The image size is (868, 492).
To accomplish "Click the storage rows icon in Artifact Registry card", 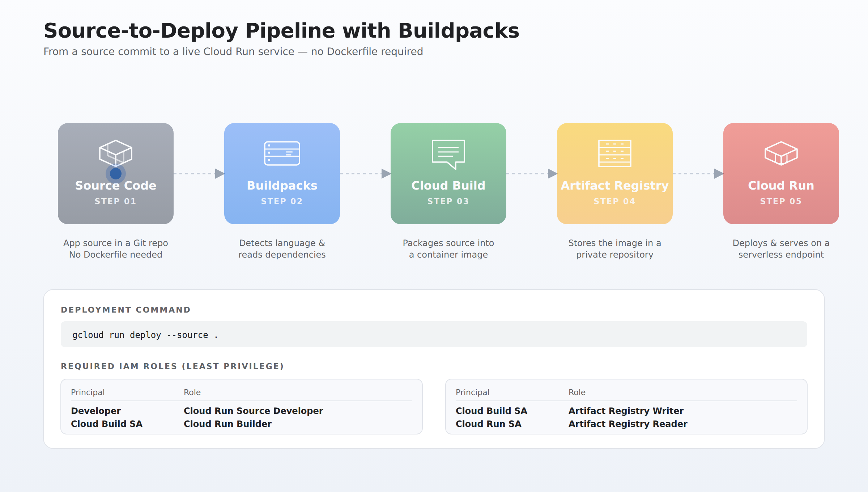I will coord(615,153).
